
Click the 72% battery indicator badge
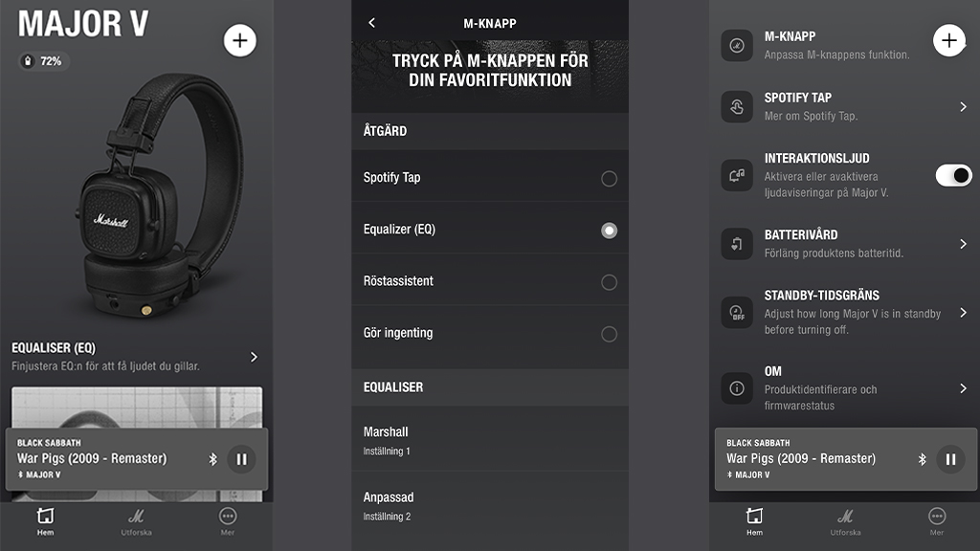pos(43,61)
